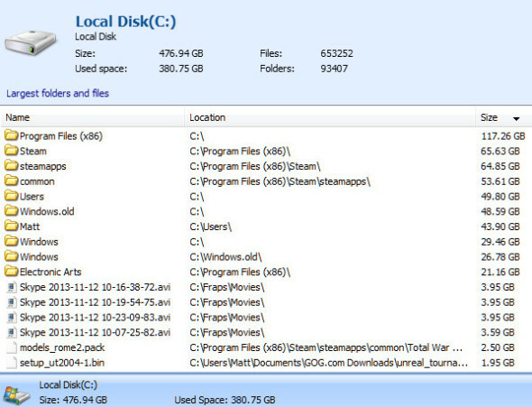Click the 48.59 GB size value
Screen dimensions: 532x407
(x=500, y=211)
